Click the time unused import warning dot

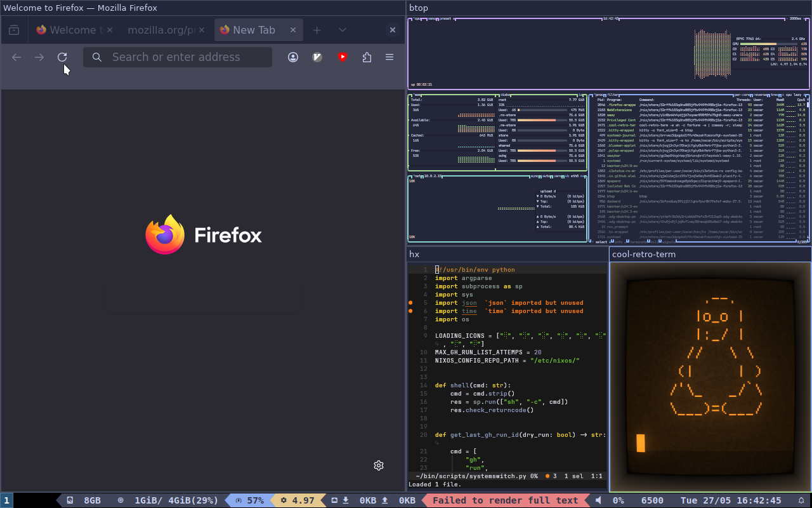pos(411,311)
